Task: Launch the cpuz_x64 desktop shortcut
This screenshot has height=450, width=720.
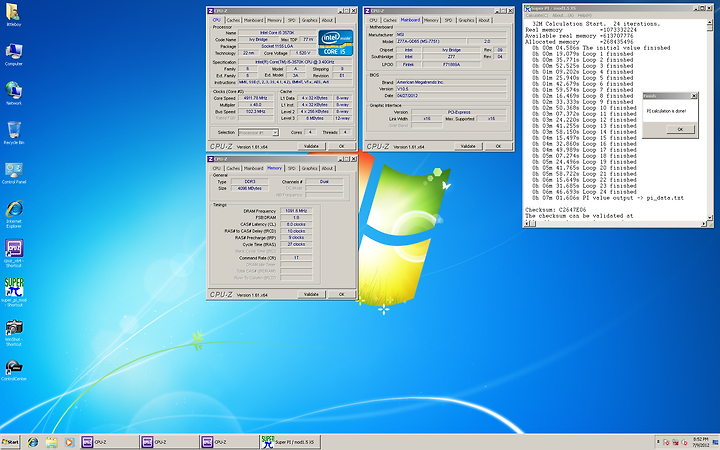Action: [13, 253]
